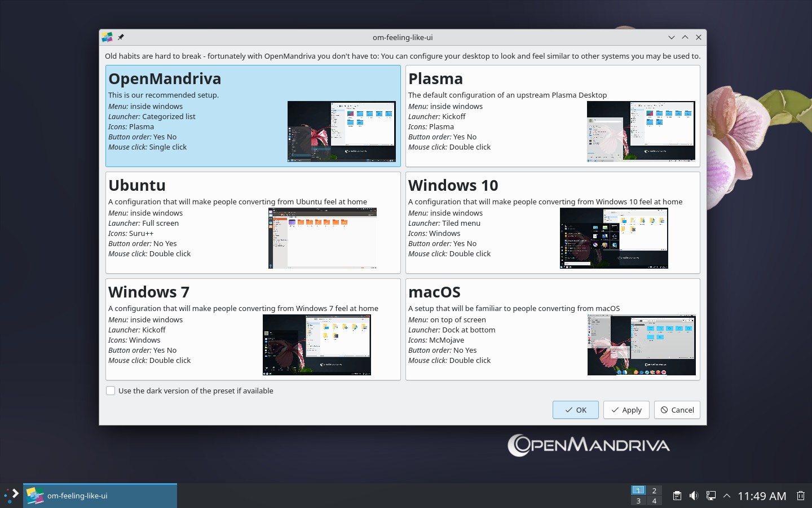Screen dimensions: 812x508
Task: Enable the dark version of the preset checkbox
Action: coord(111,391)
